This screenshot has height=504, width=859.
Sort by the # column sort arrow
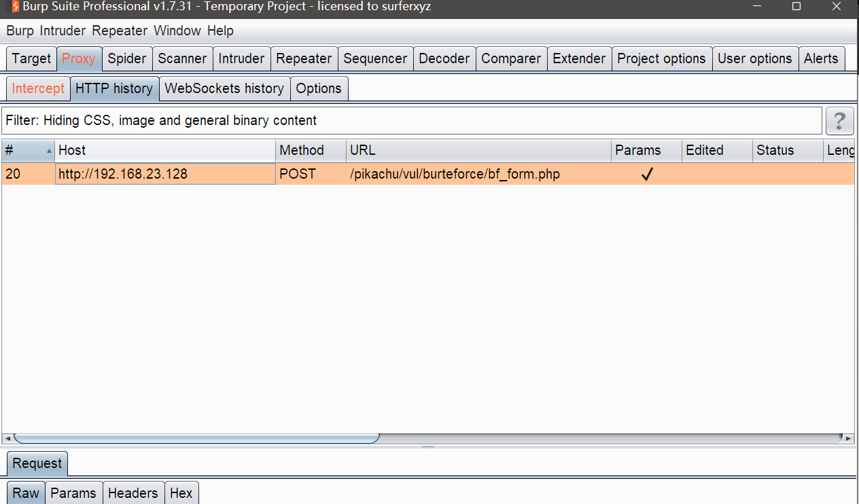(49, 151)
